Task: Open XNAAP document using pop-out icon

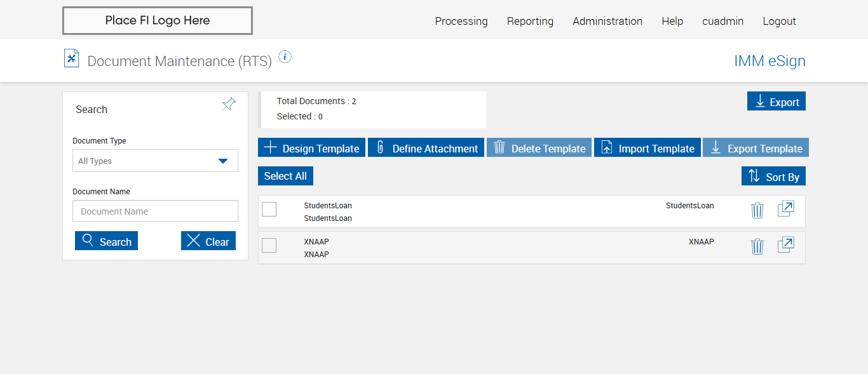Action: tap(786, 245)
